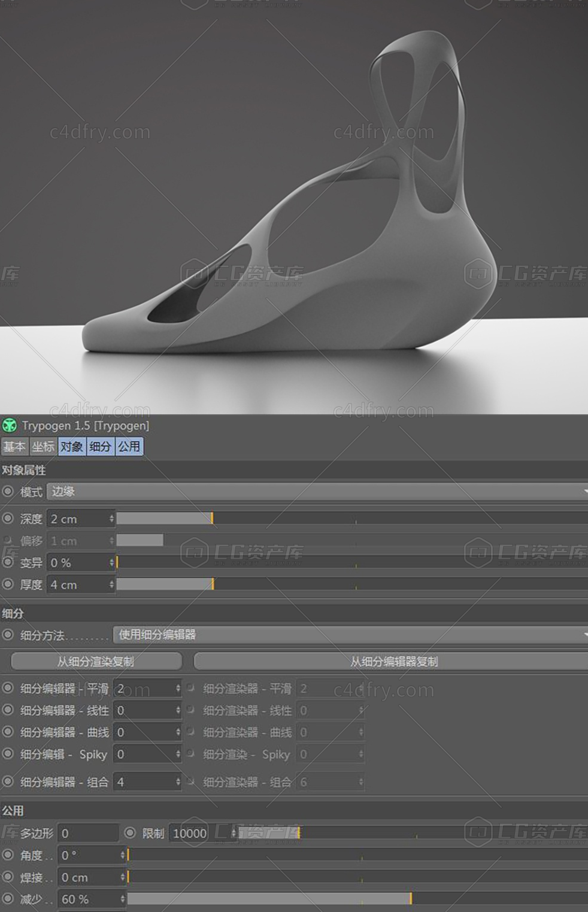Click the Trypogen plugin icon in header
This screenshot has height=912, width=588.
click(10, 426)
